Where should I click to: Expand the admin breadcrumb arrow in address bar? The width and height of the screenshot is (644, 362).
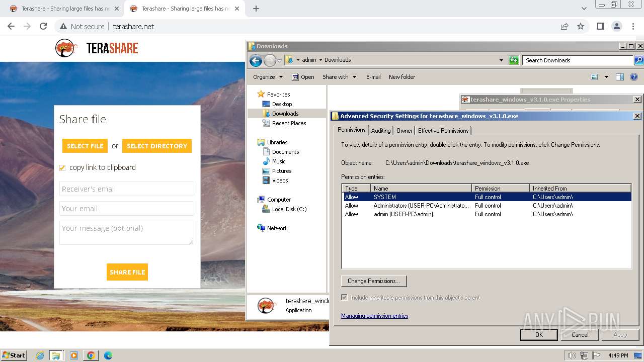(x=320, y=60)
